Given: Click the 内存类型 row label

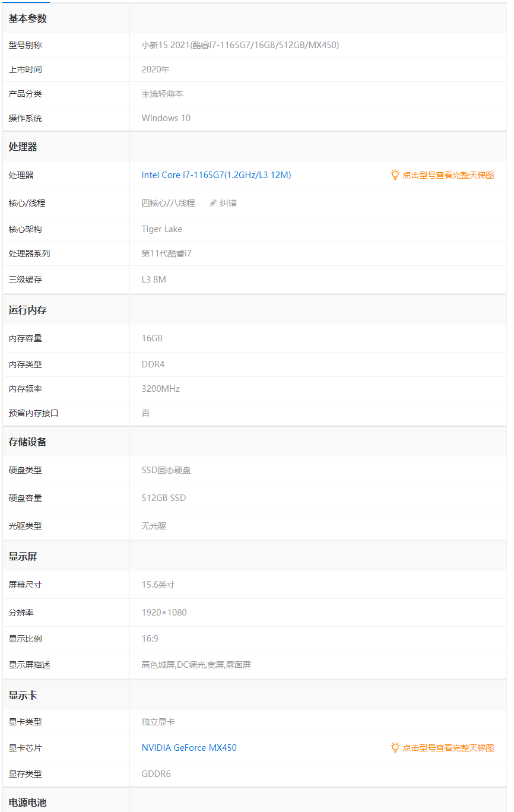Looking at the screenshot, I should [x=25, y=364].
